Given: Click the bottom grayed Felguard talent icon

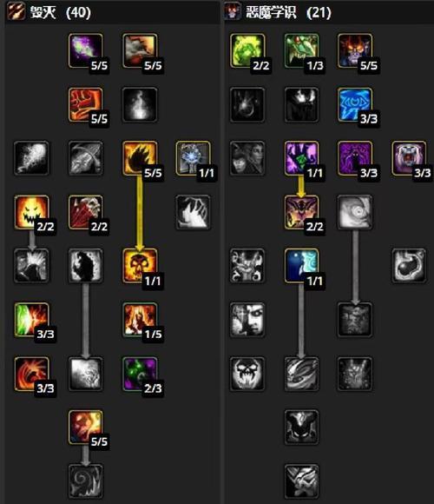Looking at the screenshot, I should tap(301, 481).
